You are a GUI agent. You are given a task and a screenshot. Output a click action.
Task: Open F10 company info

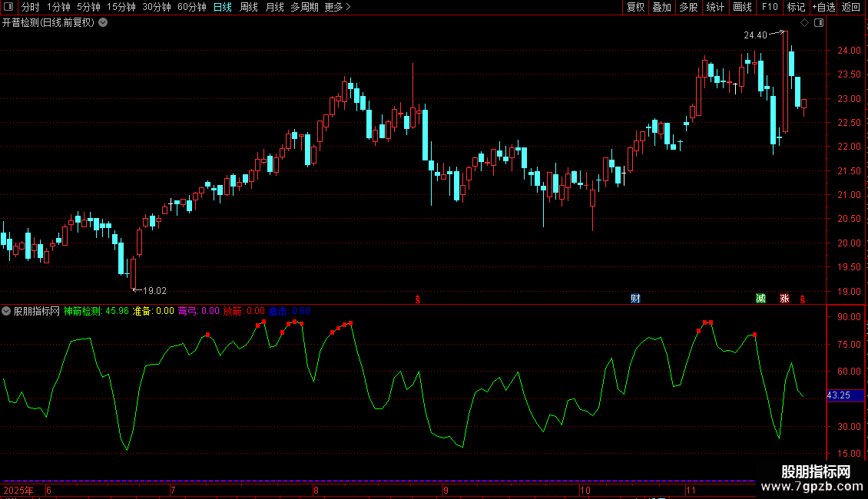[x=770, y=7]
